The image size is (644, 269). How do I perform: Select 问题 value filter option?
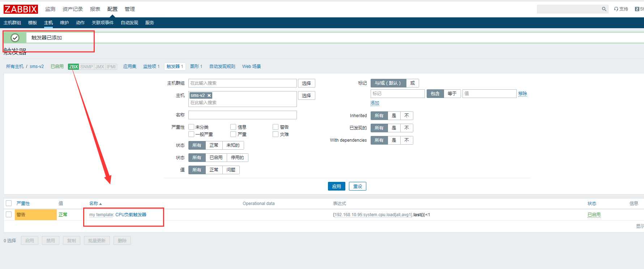click(231, 170)
